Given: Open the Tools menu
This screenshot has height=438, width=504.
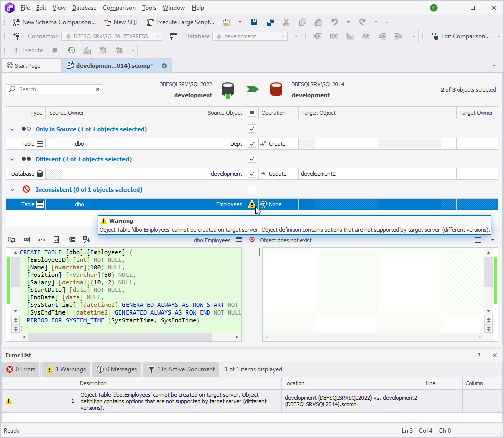Looking at the screenshot, I should (149, 8).
